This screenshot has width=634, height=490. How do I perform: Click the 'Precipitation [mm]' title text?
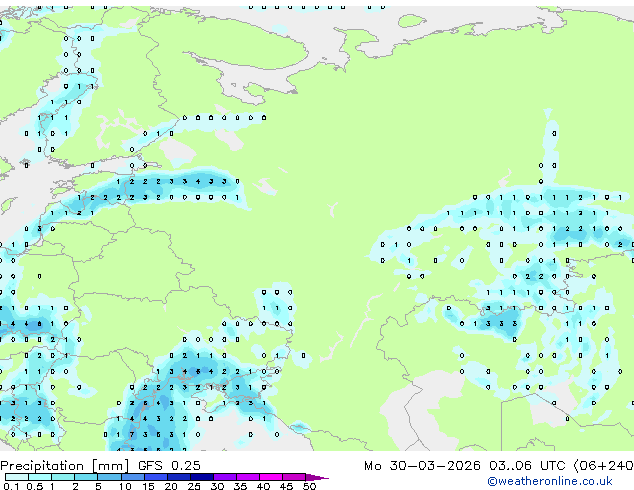point(65,466)
